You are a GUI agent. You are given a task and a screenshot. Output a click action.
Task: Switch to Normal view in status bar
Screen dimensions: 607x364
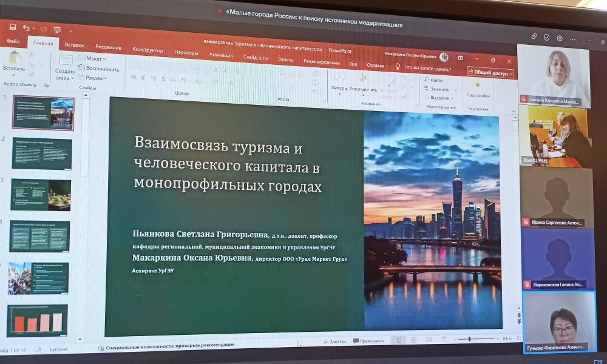point(398,340)
